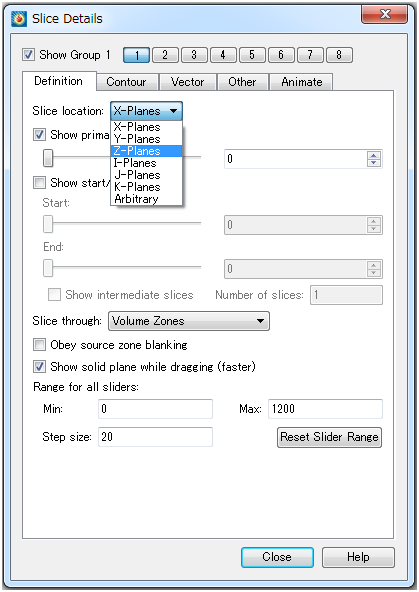The height and width of the screenshot is (592, 419).
Task: Enable the Show start/end slices checkbox
Action: 39,183
